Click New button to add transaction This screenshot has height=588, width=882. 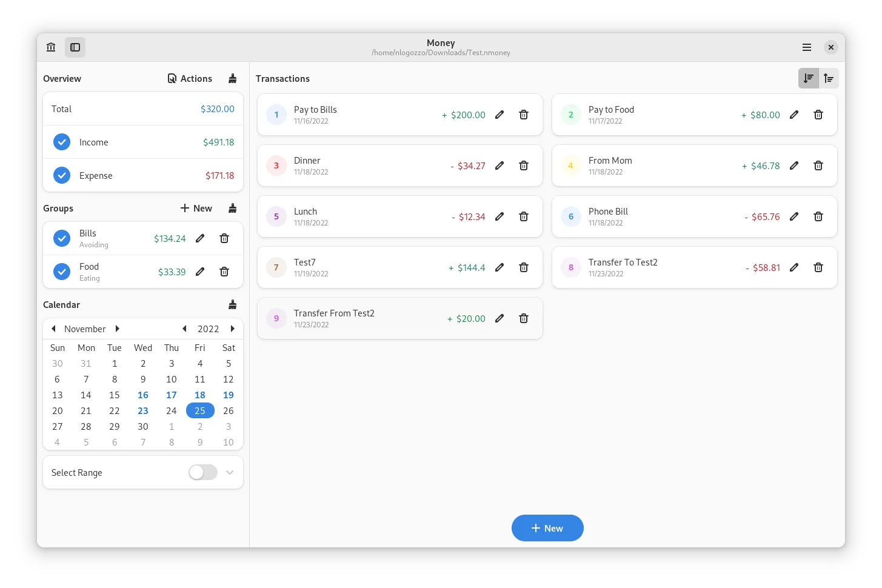(x=547, y=529)
